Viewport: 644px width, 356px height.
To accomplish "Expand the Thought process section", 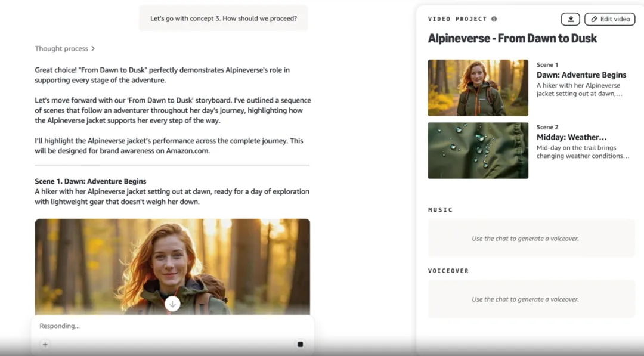I will 65,48.
